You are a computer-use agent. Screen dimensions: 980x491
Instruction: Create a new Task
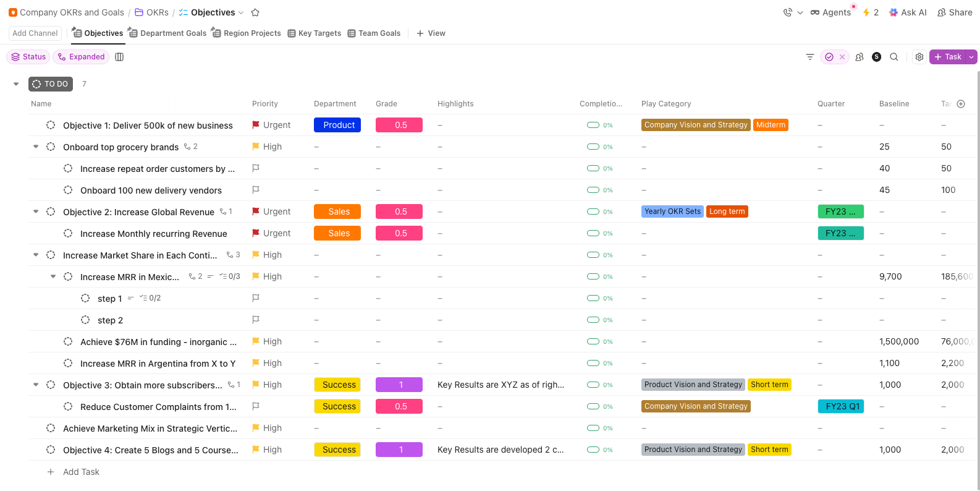[948, 57]
